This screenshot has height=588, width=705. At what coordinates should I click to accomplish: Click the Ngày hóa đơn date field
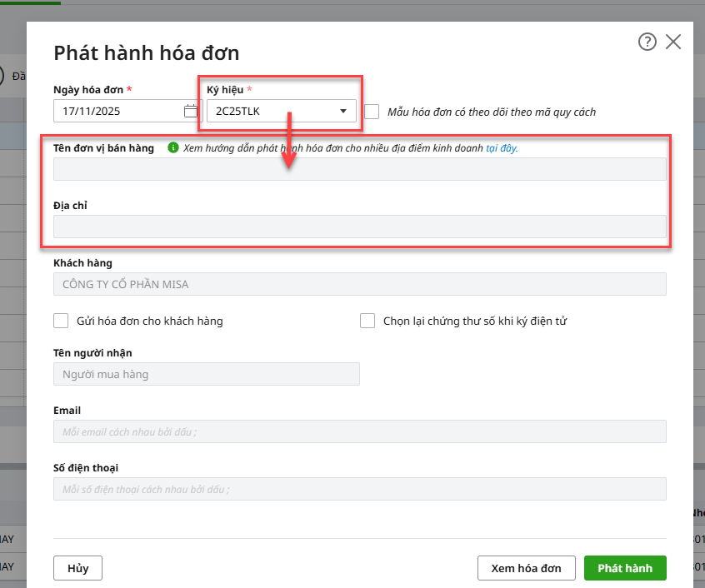[117, 111]
